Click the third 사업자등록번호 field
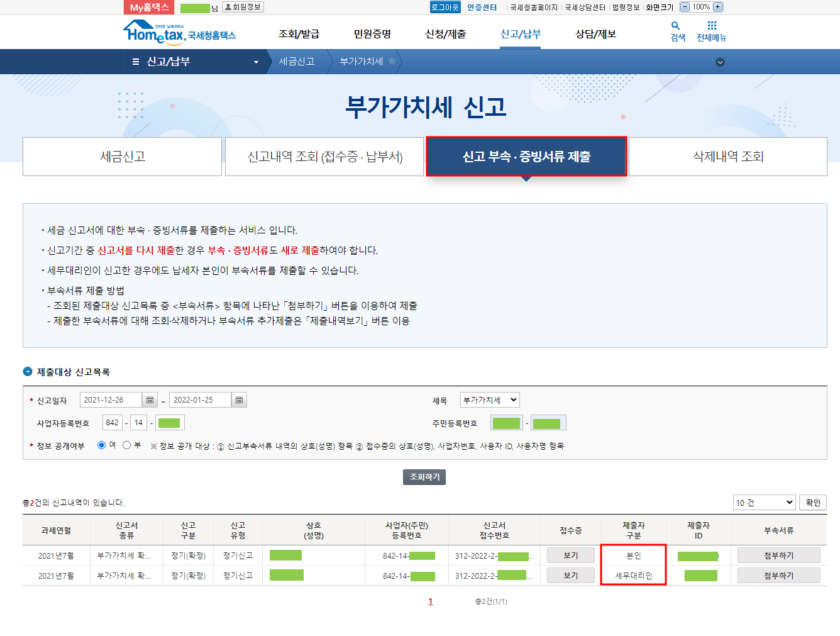This screenshot has height=636, width=840. pos(169,423)
